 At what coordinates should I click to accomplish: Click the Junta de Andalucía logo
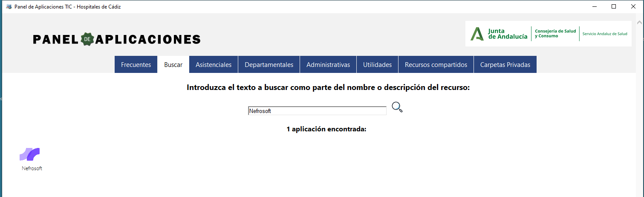point(499,34)
